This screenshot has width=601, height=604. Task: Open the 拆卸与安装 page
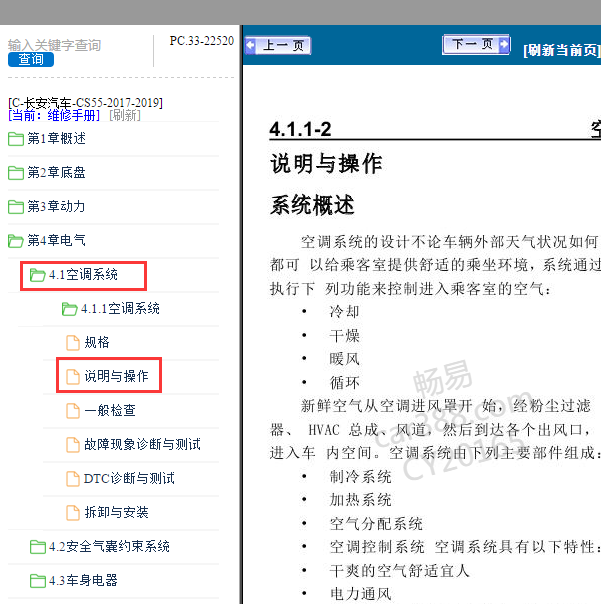(x=116, y=512)
